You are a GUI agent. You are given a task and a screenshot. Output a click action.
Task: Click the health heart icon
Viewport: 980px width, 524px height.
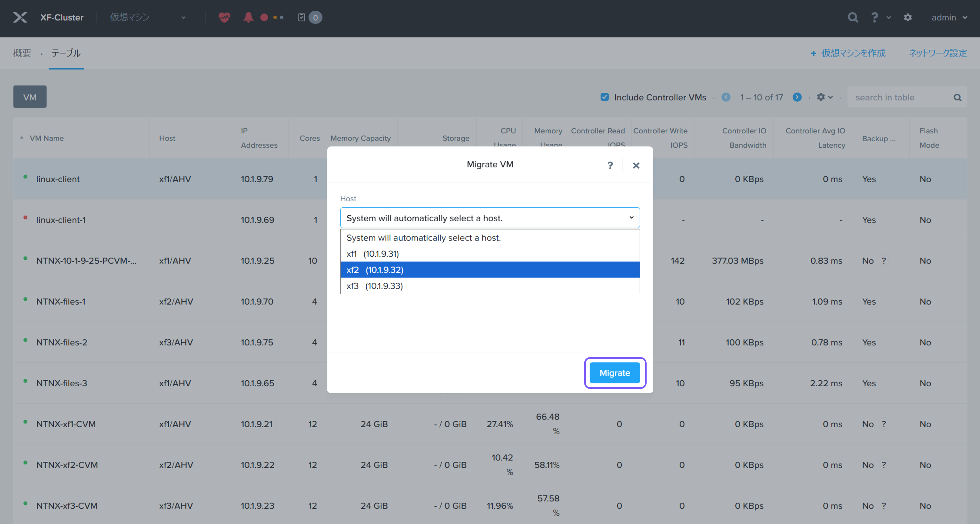click(224, 18)
